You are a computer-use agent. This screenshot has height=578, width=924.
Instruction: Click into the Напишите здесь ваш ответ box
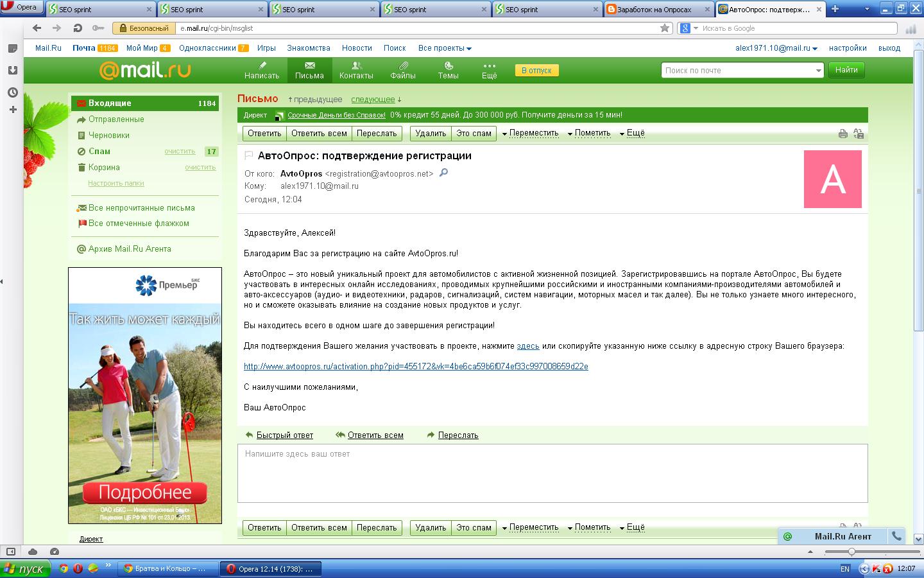click(552, 473)
